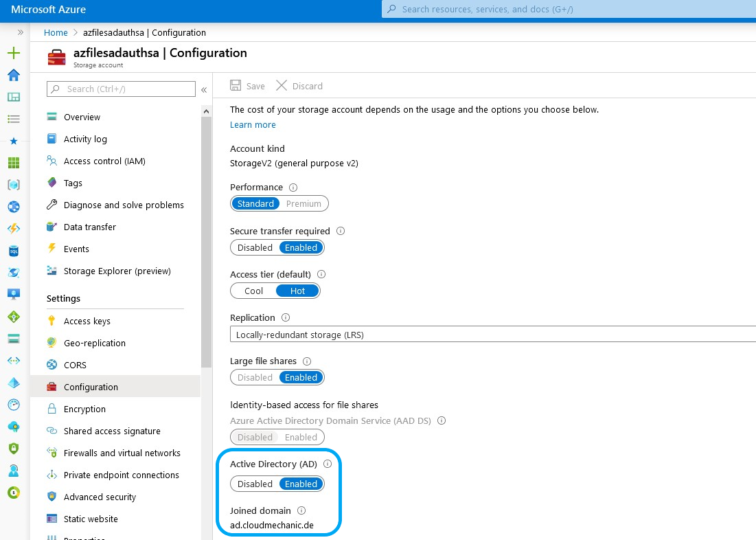Expand the left rail with double chevron

pyautogui.click(x=20, y=32)
